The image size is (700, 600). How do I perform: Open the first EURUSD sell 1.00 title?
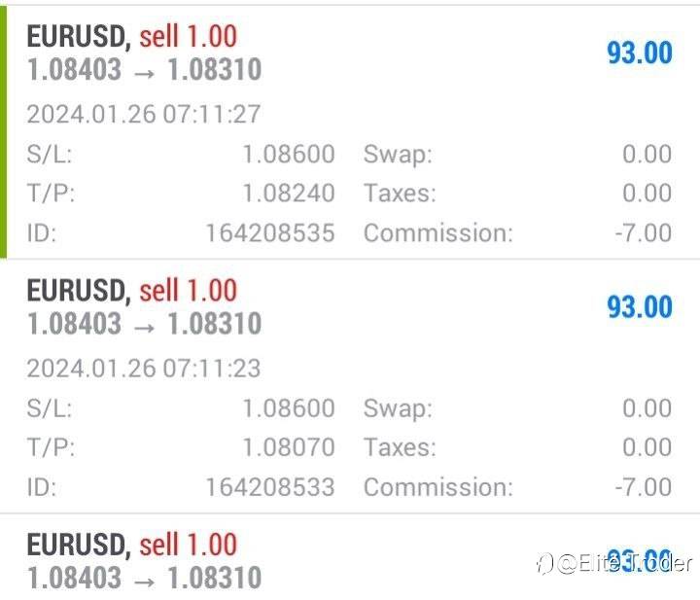click(x=131, y=36)
